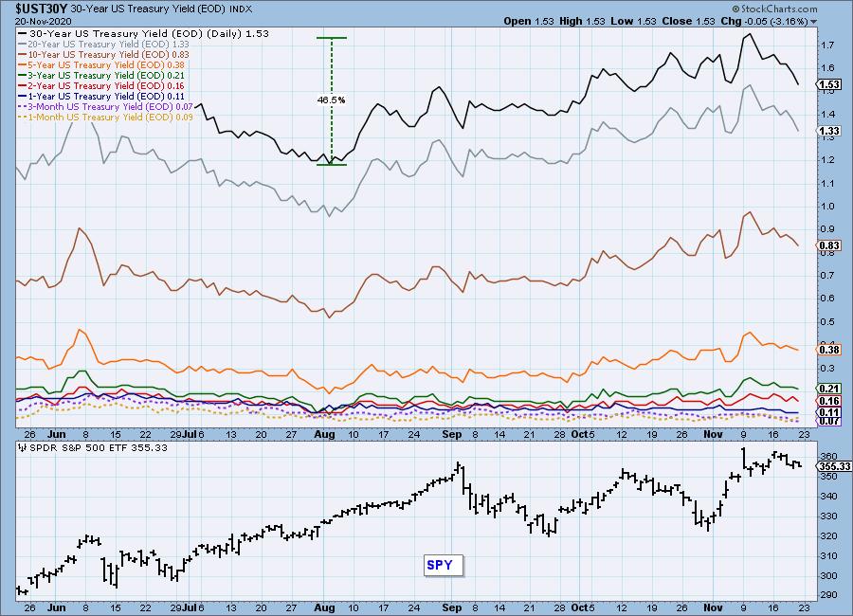Click the 0.11 last-value tag on the right axis
Viewport: 853px width, 616px height.
828,412
